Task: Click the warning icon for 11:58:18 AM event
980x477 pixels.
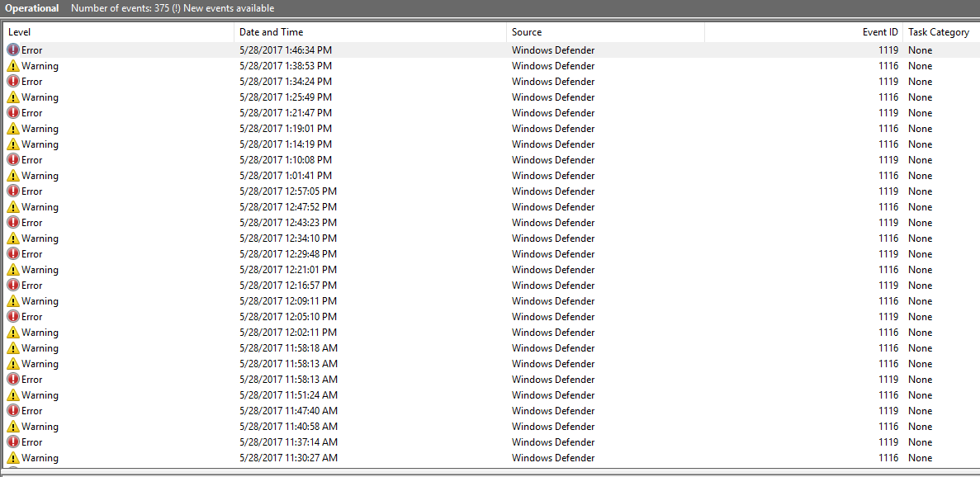Action: click(x=13, y=347)
